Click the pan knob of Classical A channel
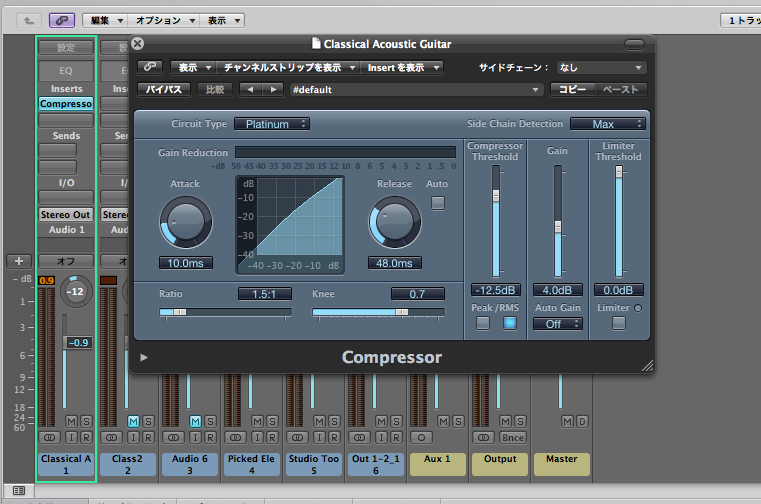Image resolution: width=761 pixels, height=504 pixels. [x=75, y=291]
